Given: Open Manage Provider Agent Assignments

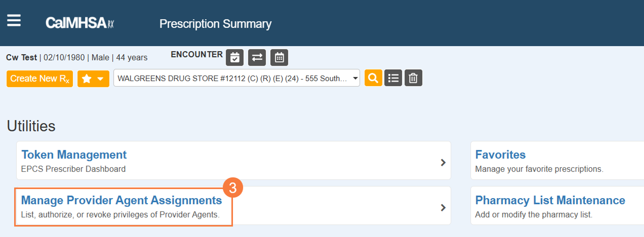Looking at the screenshot, I should coord(121,200).
